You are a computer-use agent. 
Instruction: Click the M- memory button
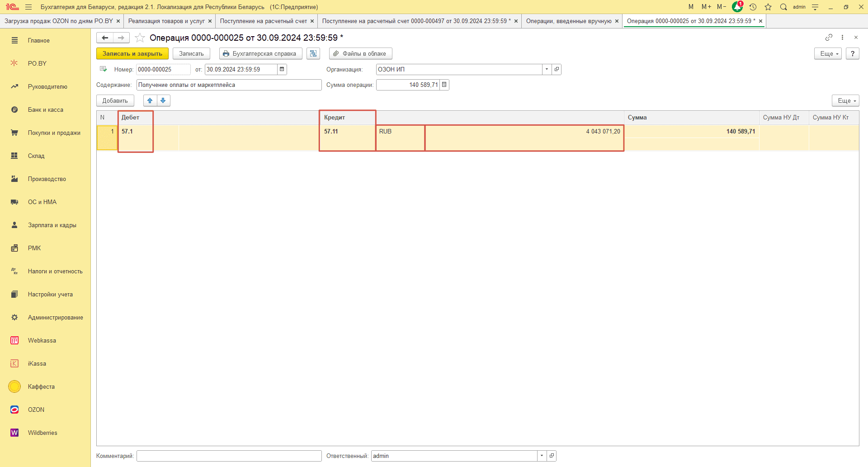point(722,7)
